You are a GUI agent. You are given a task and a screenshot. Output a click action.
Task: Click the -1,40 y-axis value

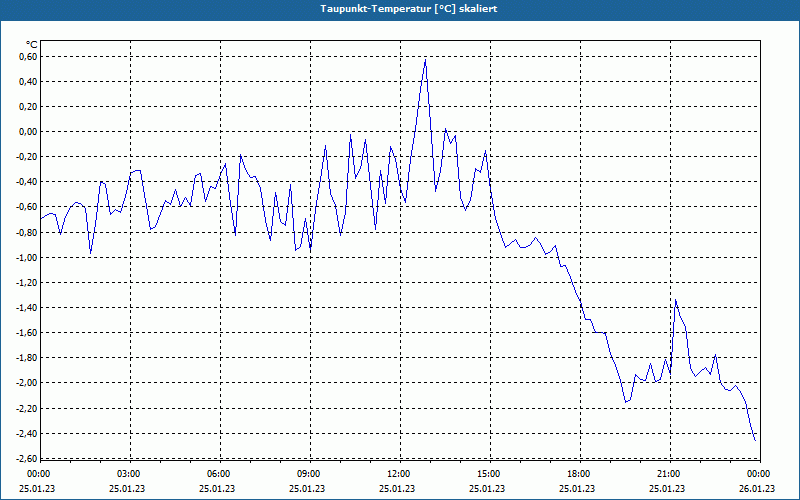pyautogui.click(x=28, y=308)
